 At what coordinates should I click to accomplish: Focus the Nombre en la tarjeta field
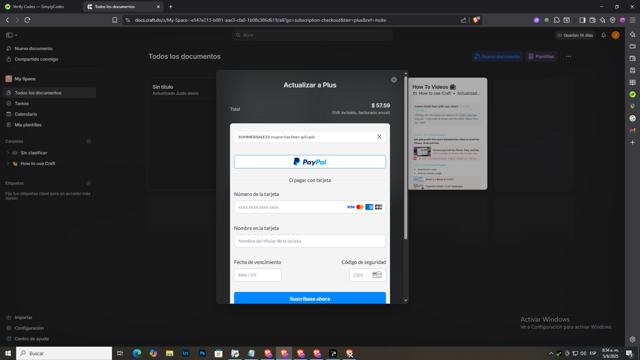pos(309,241)
